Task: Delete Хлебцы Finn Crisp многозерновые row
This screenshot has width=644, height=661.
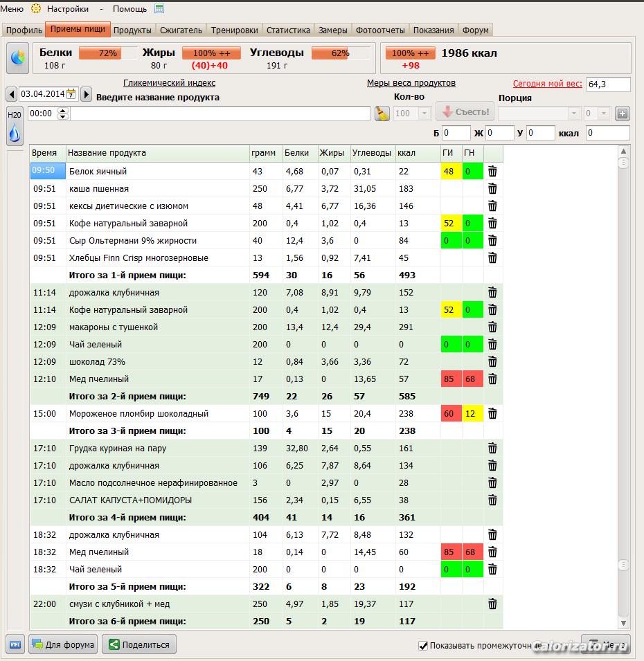Action: [x=492, y=257]
